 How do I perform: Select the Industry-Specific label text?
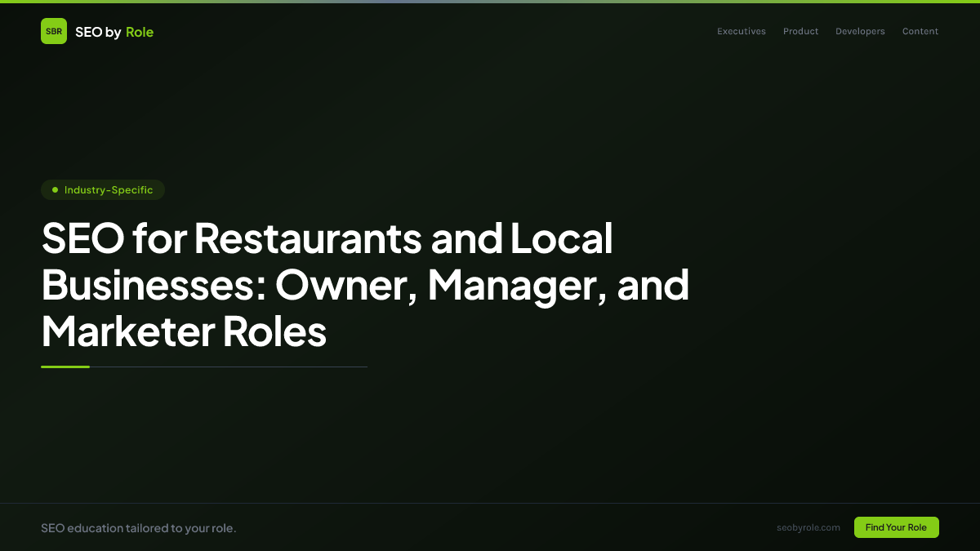[109, 189]
